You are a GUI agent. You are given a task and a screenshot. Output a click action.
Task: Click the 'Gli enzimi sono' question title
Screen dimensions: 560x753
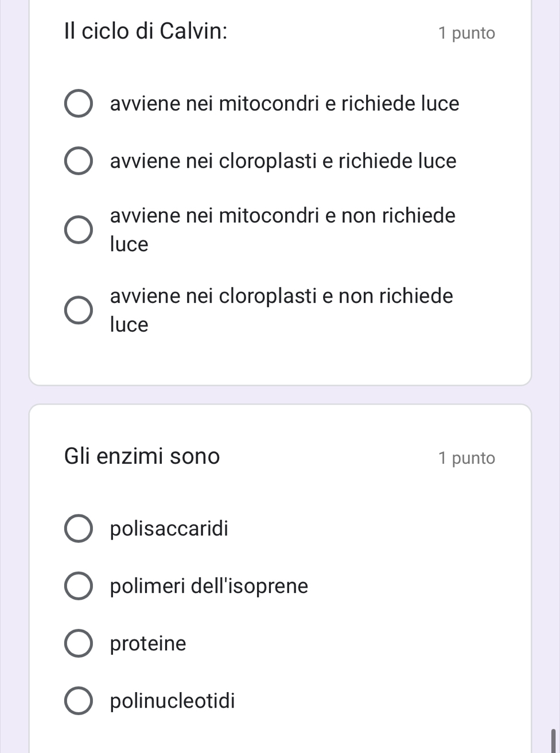click(x=142, y=456)
